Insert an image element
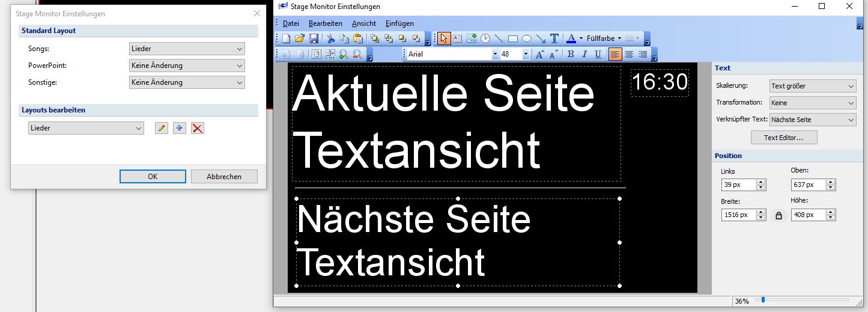The width and height of the screenshot is (868, 312). pyautogui.click(x=472, y=38)
